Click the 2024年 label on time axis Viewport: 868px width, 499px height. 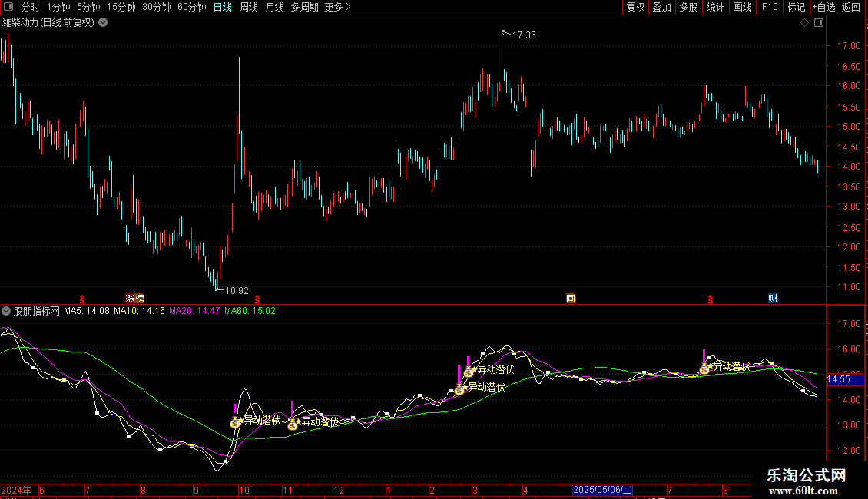(x=16, y=490)
